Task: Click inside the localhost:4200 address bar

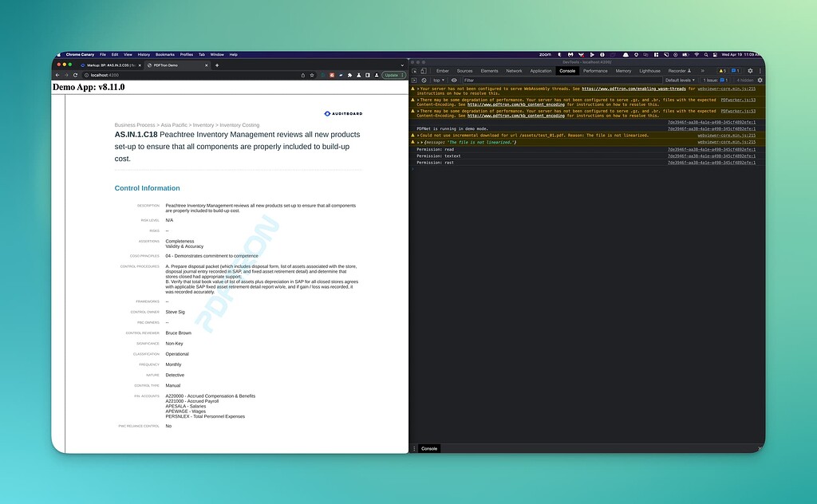Action: pyautogui.click(x=104, y=73)
